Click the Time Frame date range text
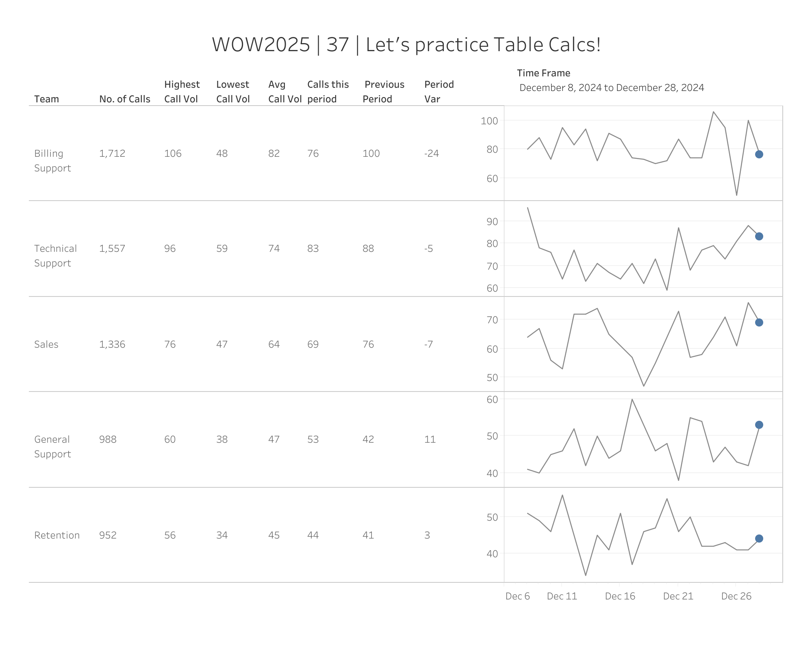This screenshot has width=812, height=649. (611, 88)
